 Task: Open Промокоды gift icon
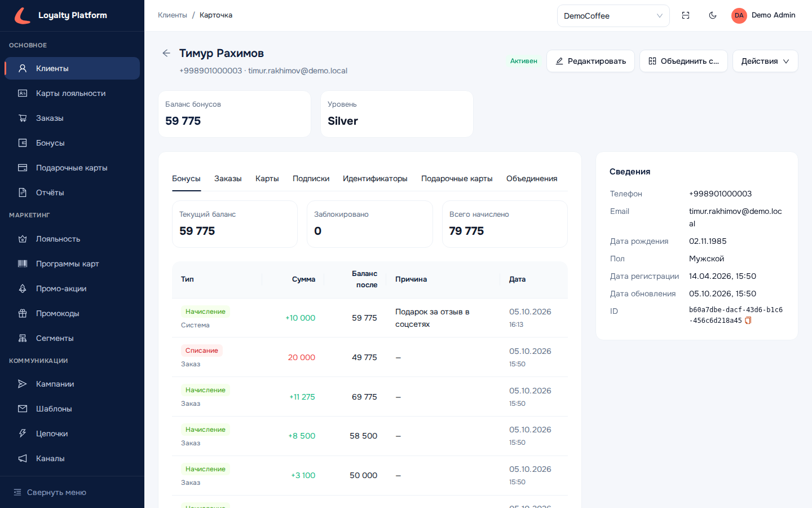click(23, 313)
